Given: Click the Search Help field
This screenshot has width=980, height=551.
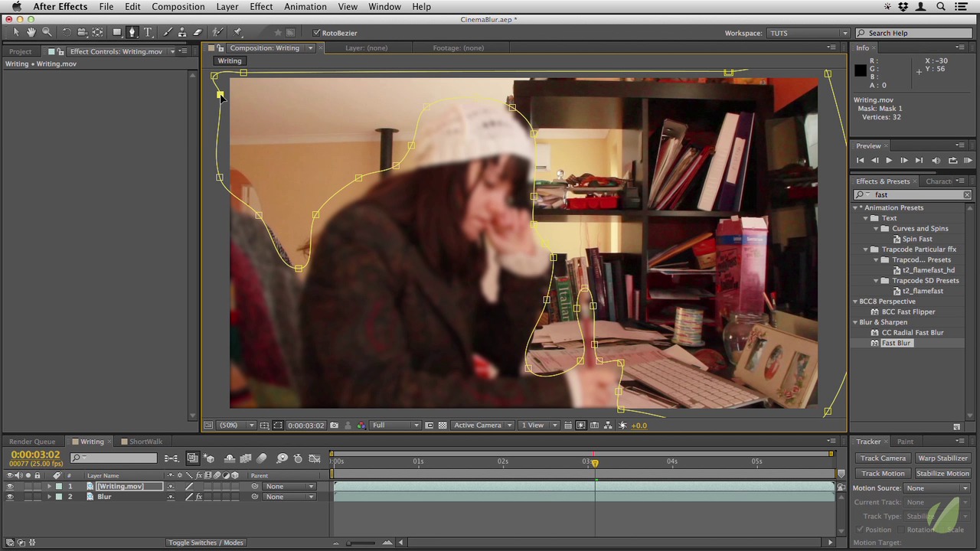Looking at the screenshot, I should (912, 33).
